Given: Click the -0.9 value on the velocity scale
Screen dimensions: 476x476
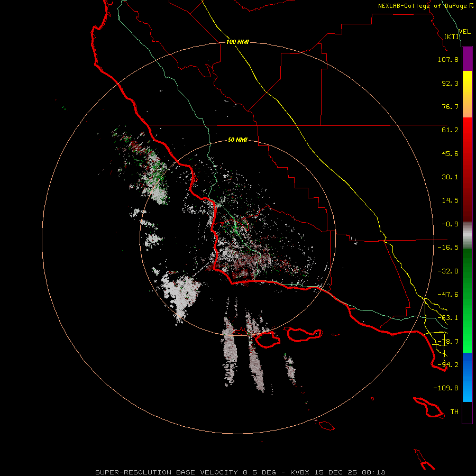Looking at the screenshot, I should pos(450,224).
